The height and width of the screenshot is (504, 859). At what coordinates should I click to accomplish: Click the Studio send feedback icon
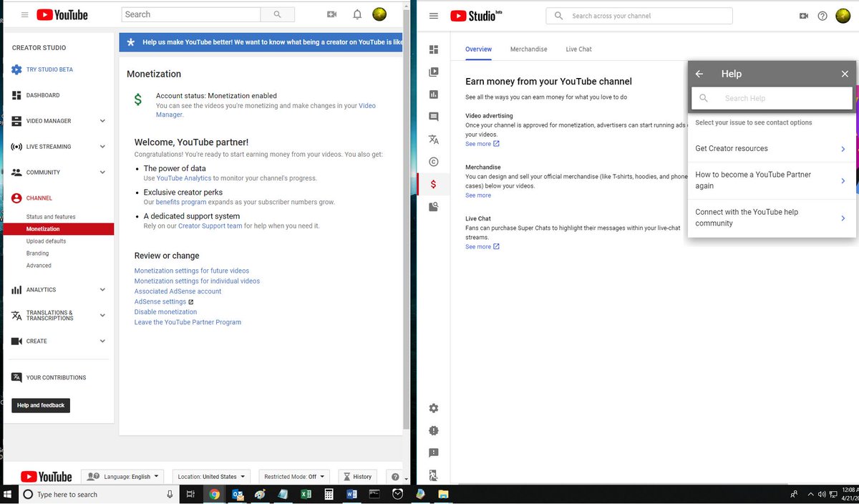(434, 453)
